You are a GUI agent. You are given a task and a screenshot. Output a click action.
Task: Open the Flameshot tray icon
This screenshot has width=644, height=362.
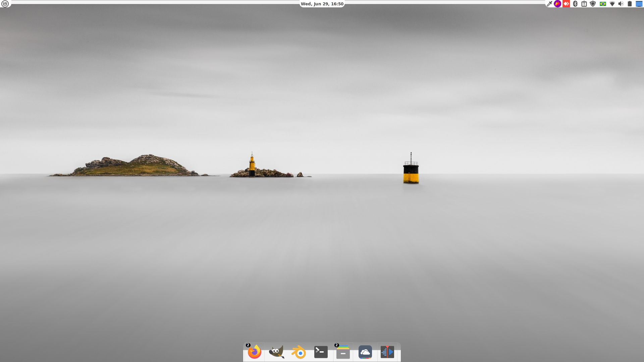pyautogui.click(x=557, y=4)
